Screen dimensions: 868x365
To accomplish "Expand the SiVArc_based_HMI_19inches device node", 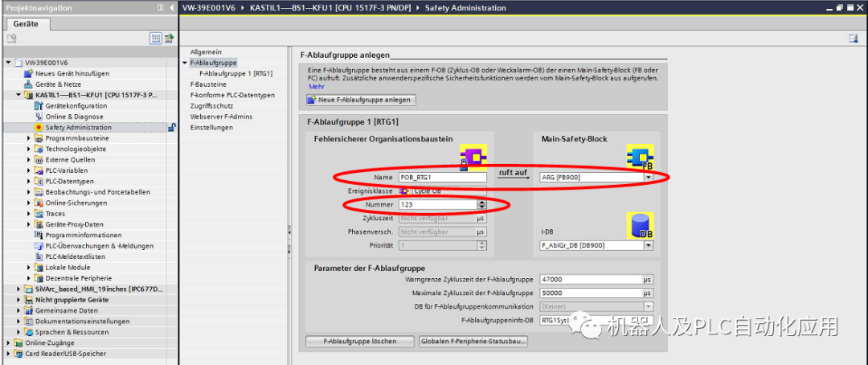I will (18, 289).
